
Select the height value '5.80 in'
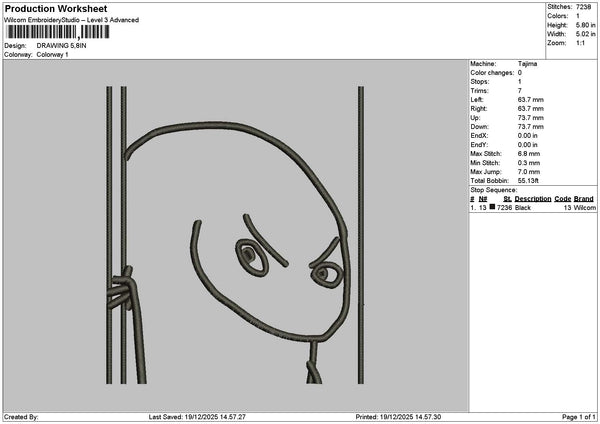coord(585,25)
